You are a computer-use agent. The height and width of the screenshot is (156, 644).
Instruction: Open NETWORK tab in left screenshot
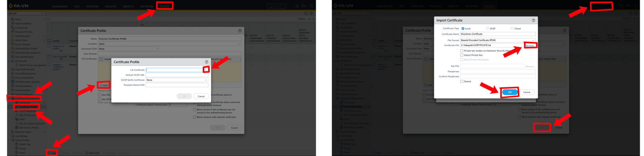click(x=146, y=7)
